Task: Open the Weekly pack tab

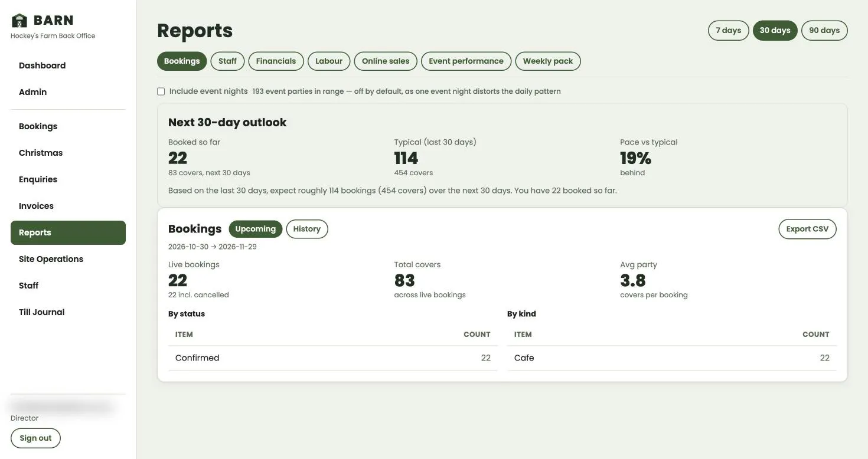Action: (x=548, y=61)
